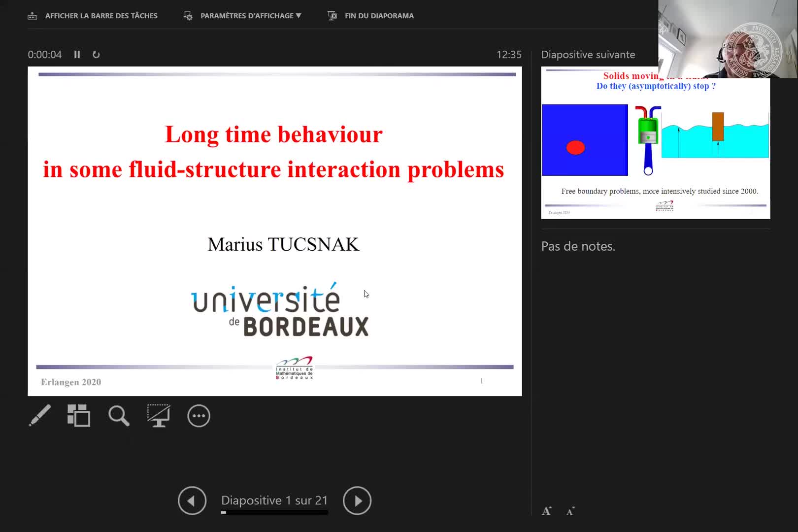Pause the presentation timer
This screenshot has width=798, height=532.
(x=77, y=55)
